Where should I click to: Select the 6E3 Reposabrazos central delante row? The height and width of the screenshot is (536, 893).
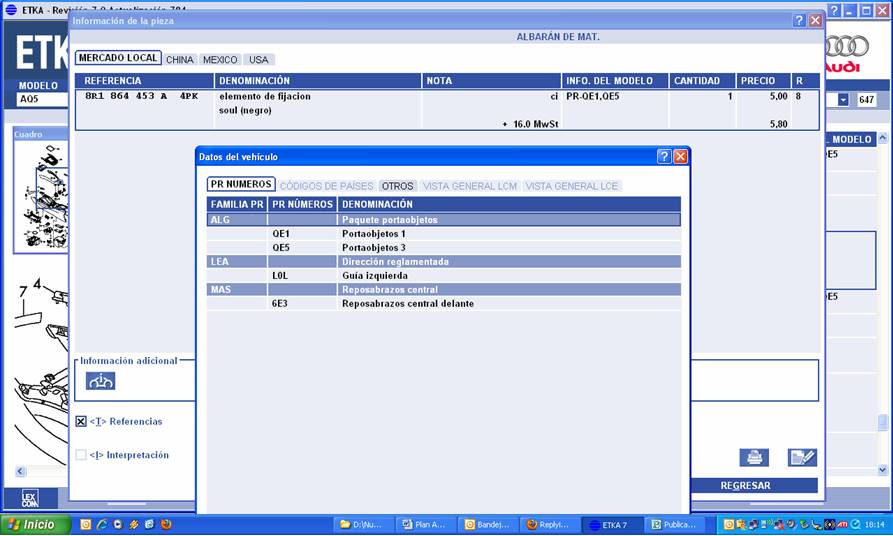tap(444, 304)
